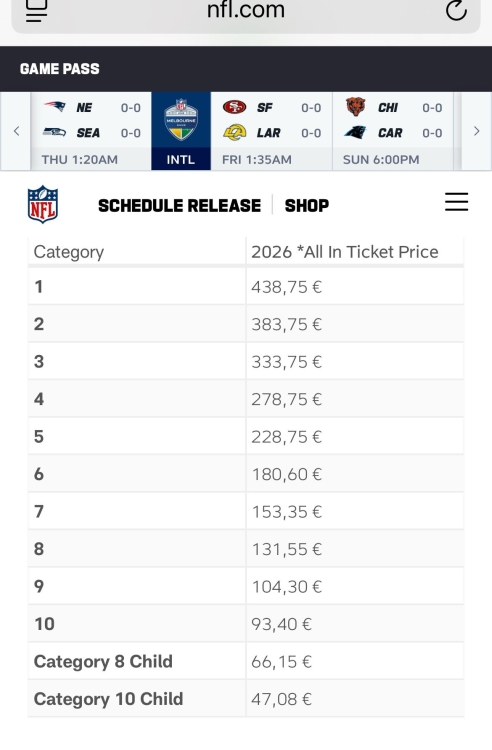Open the SCHEDULE RELEASE menu item
The width and height of the screenshot is (492, 750).
[179, 206]
